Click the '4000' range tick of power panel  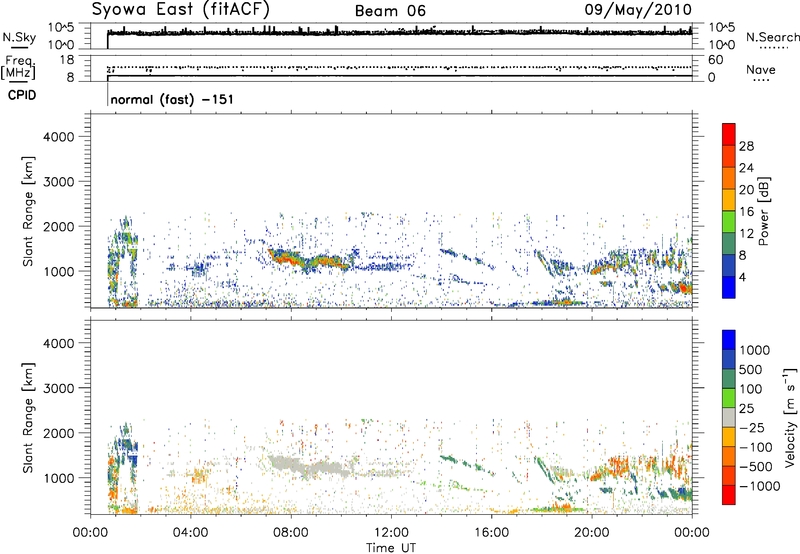(x=58, y=137)
